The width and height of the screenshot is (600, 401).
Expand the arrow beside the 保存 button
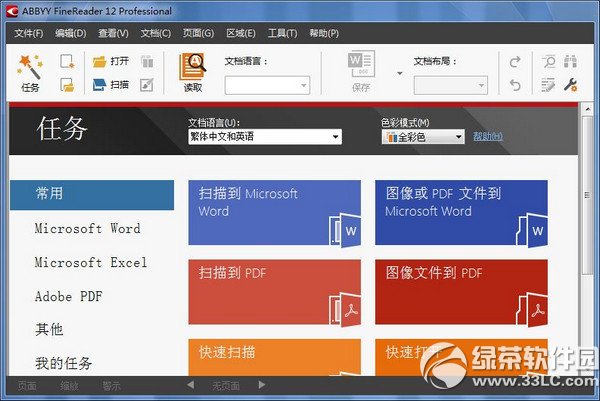[x=399, y=73]
